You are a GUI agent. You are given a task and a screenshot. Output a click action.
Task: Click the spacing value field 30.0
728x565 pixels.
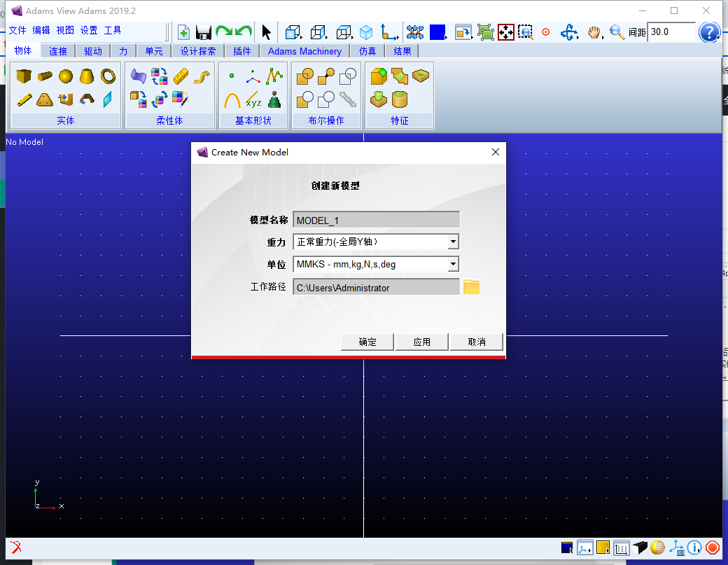[671, 32]
